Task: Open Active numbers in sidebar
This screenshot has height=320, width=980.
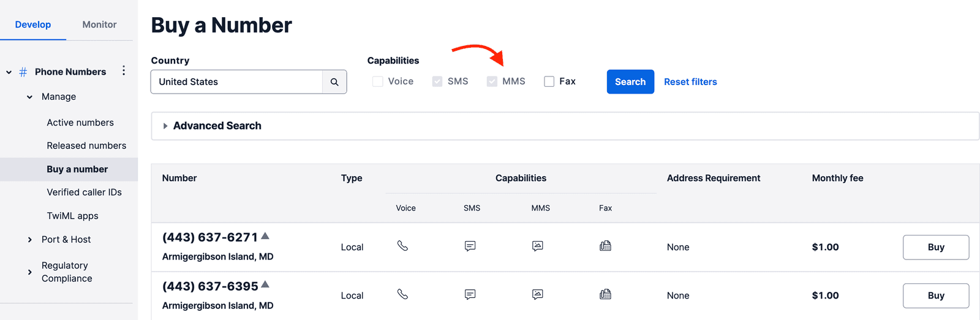Action: (x=80, y=122)
